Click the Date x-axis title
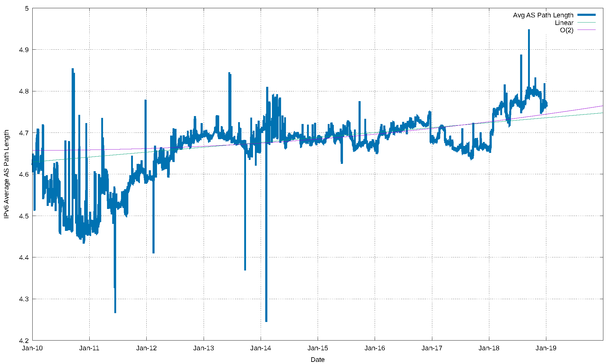This screenshot has height=364, width=614. (x=317, y=360)
